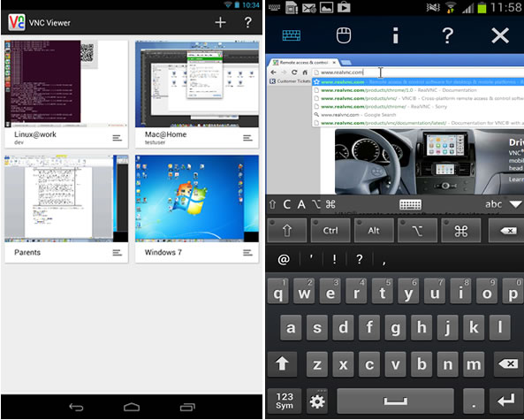Tap the t key
The width and height of the screenshot is (524, 420).
tap(383, 292)
